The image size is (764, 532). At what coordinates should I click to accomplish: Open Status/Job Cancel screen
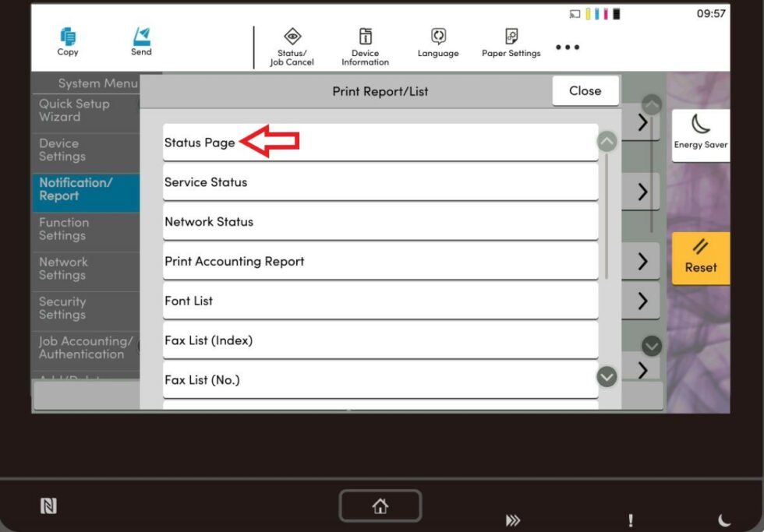[x=292, y=44]
